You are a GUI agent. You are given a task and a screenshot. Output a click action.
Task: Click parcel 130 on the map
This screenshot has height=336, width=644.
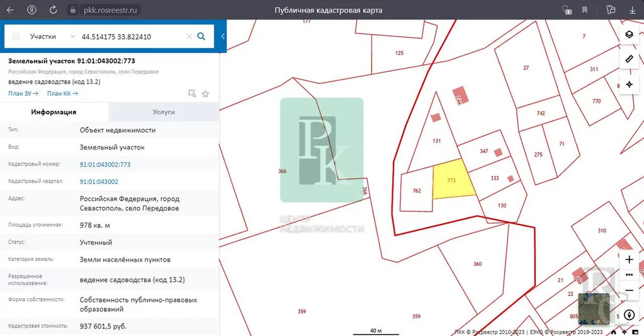click(502, 206)
